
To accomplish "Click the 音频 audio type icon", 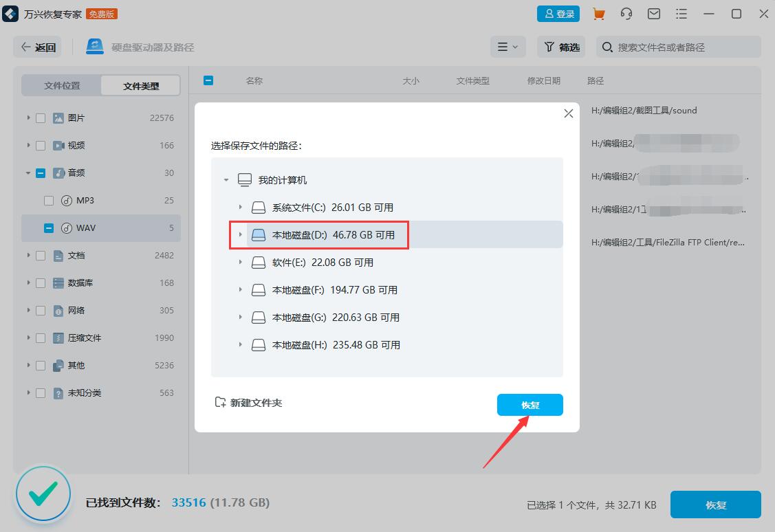I will click(x=58, y=173).
